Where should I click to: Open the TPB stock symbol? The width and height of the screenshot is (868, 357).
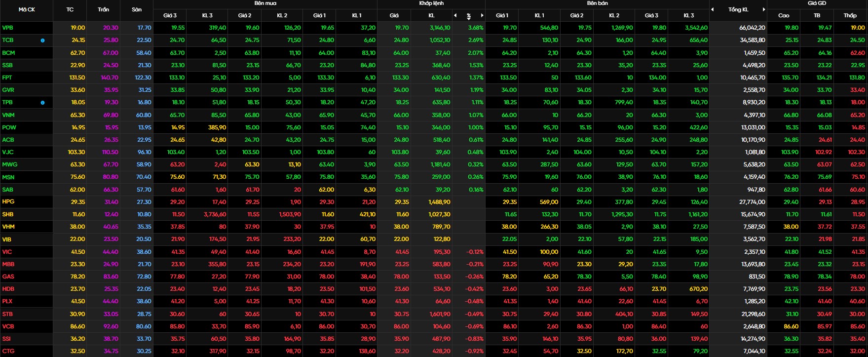pos(7,102)
